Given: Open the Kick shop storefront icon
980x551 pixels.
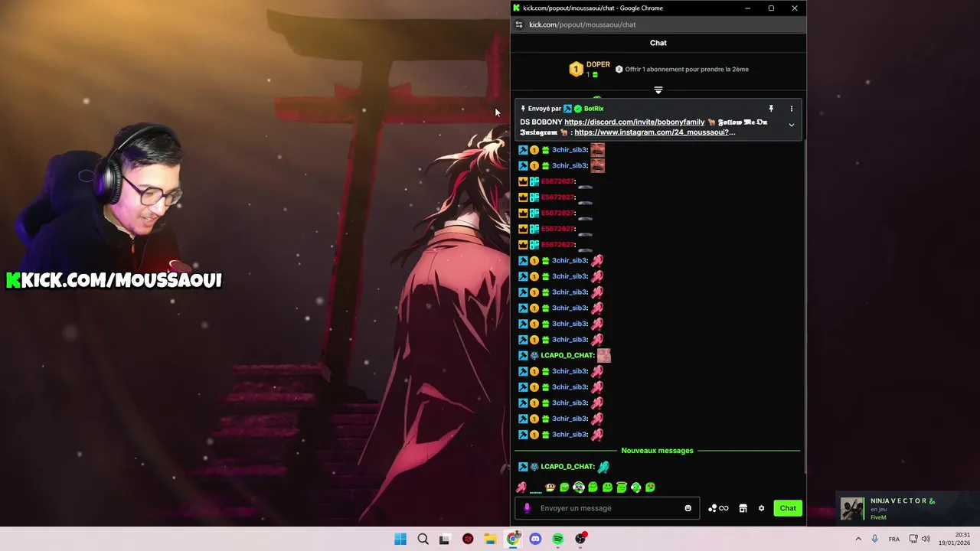Looking at the screenshot, I should 743,508.
